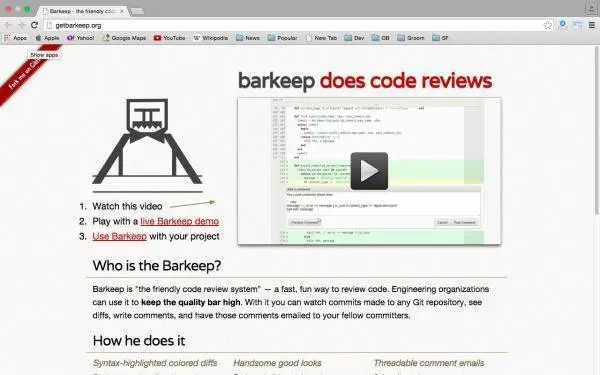Viewport: 600px width, 375px height.
Task: Click the browser forward arrow
Action: [x=21, y=25]
